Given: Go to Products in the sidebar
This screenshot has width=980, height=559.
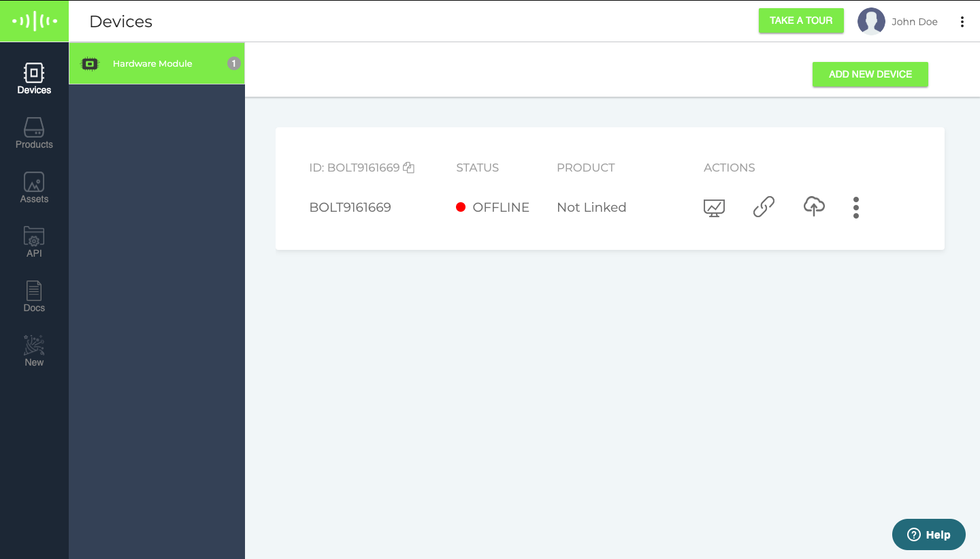Looking at the screenshot, I should click(x=34, y=133).
